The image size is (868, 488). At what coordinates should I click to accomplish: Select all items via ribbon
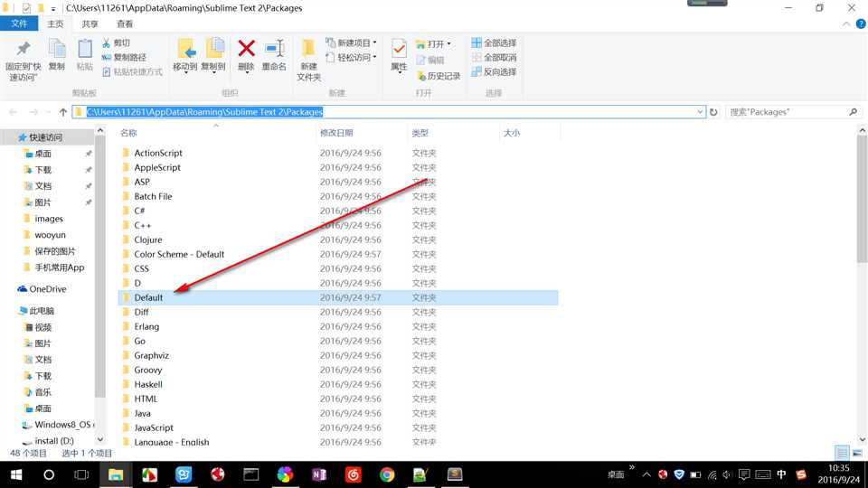(x=494, y=42)
